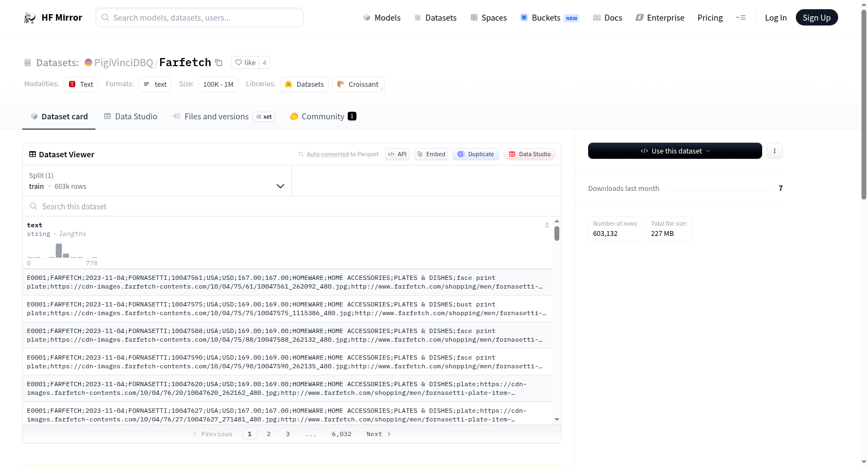Select row with 10047620 product ID
The image size is (868, 467).
(x=288, y=388)
